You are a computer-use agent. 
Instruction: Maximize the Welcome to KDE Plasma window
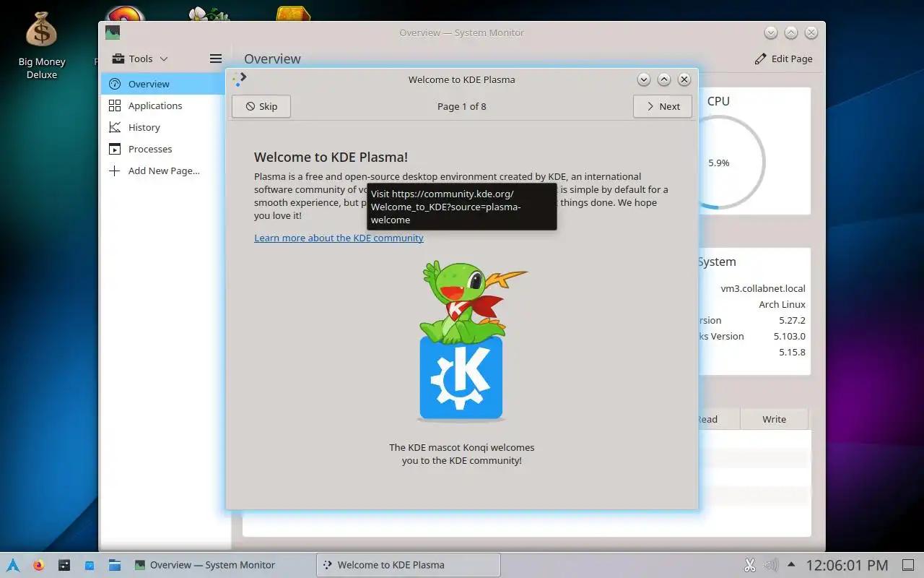click(664, 79)
